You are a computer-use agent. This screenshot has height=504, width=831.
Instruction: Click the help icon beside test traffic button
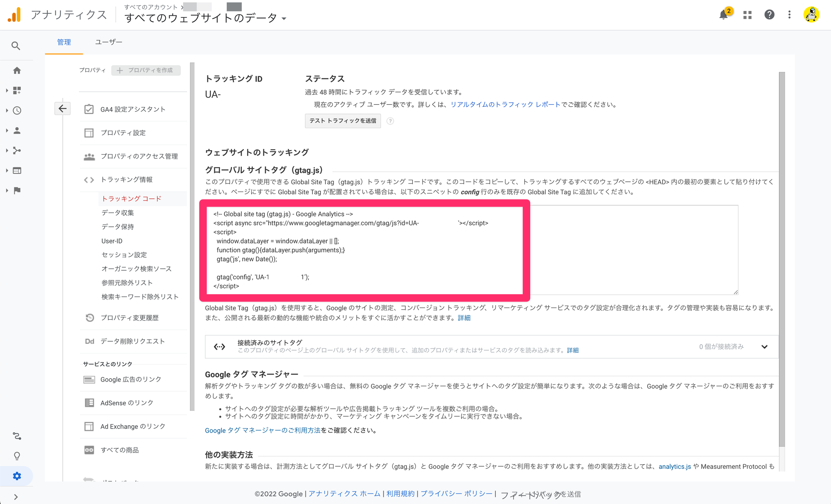[390, 121]
